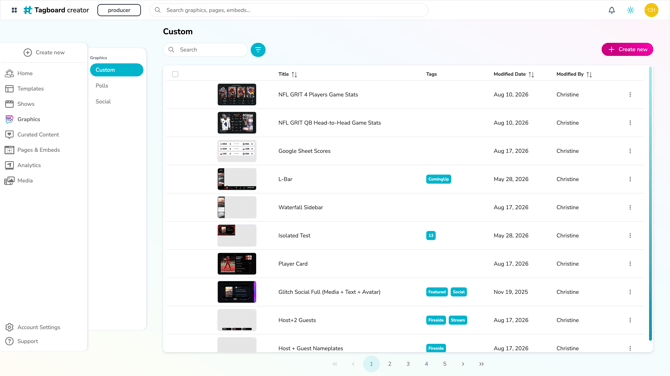Open the Glitch Social Full thumbnail
The width and height of the screenshot is (670, 376).
click(x=237, y=292)
